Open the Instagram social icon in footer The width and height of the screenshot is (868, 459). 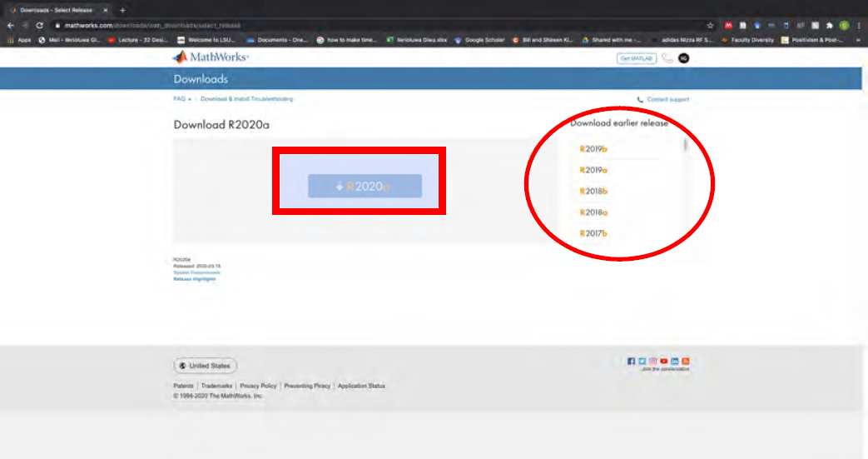653,362
